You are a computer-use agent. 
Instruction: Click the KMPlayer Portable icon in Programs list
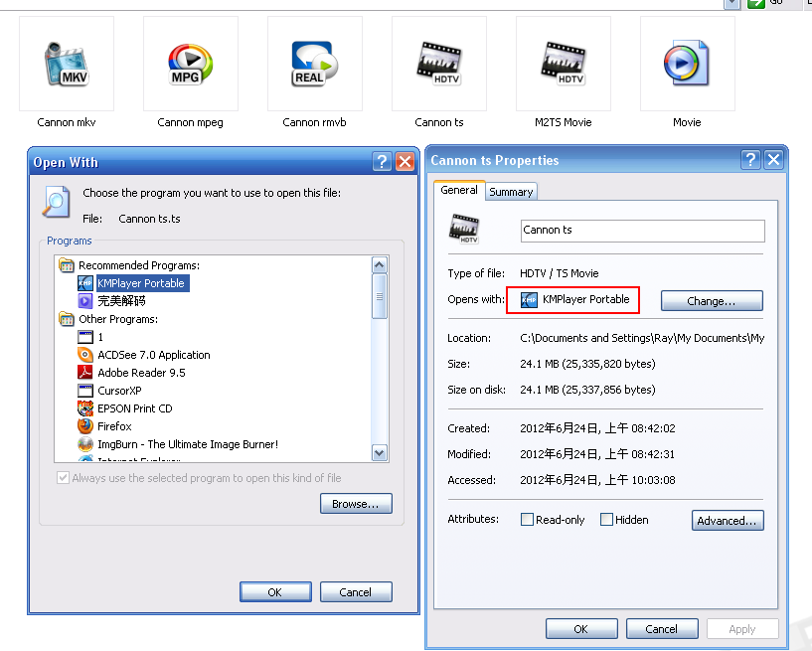click(x=84, y=283)
